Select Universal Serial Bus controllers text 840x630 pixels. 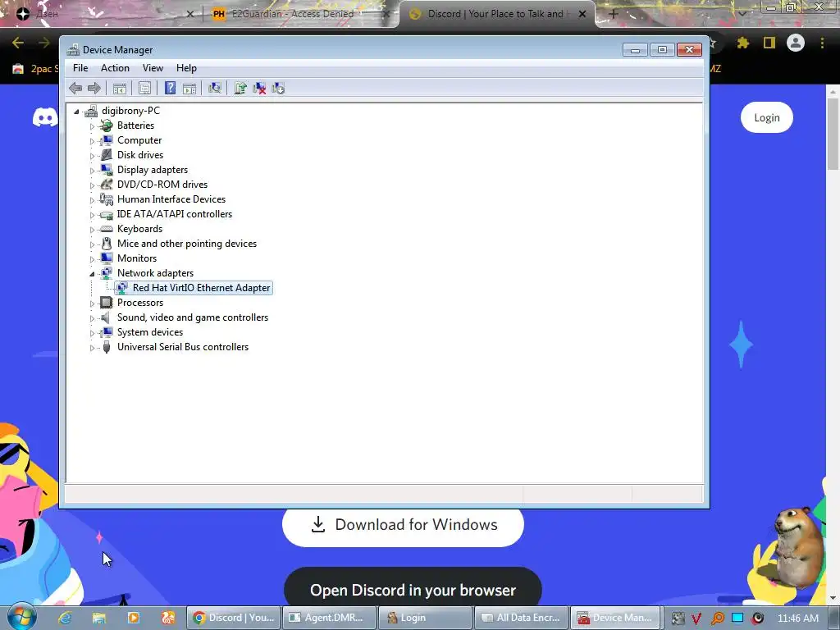pyautogui.click(x=183, y=347)
